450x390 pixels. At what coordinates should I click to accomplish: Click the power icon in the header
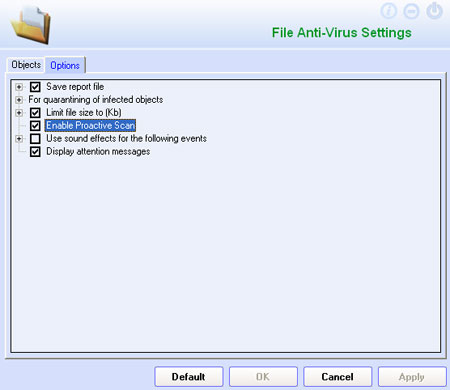click(434, 11)
